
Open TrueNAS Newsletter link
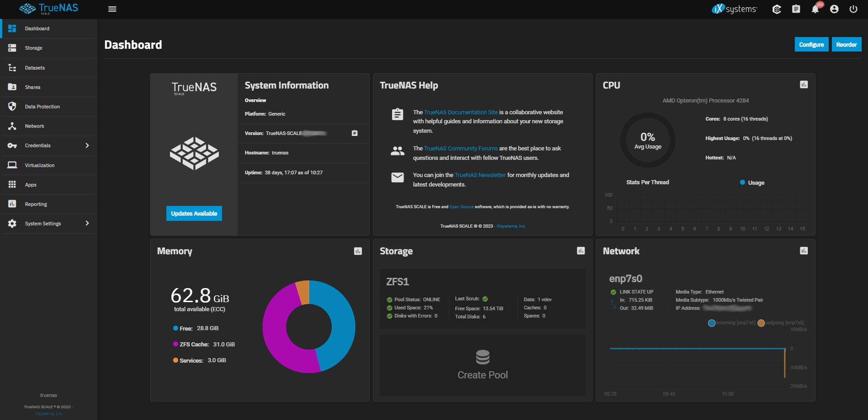[480, 175]
